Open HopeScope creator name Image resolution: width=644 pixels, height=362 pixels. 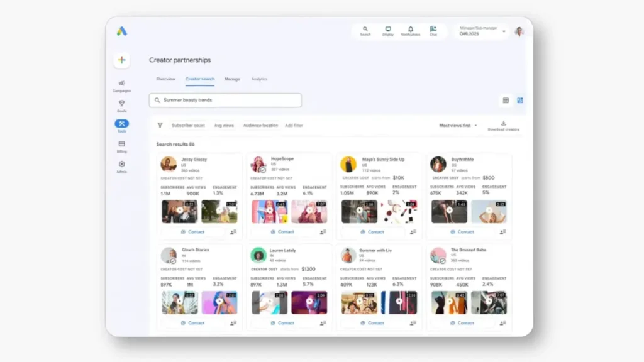(282, 159)
